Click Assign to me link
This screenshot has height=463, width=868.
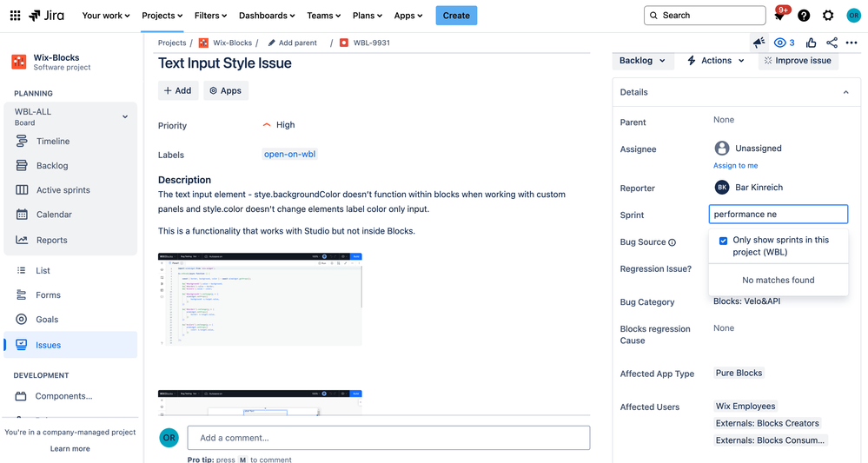point(735,165)
